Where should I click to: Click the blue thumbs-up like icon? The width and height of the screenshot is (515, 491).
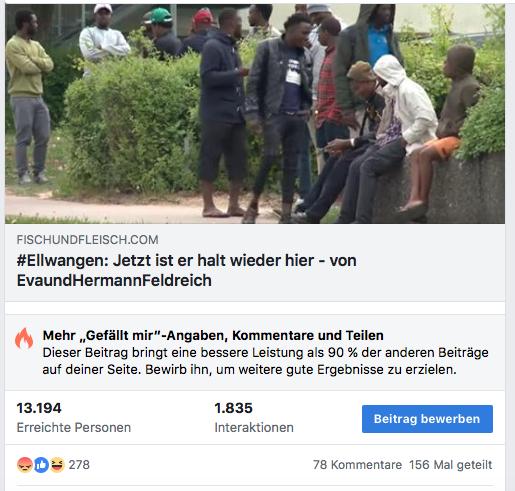(x=41, y=465)
